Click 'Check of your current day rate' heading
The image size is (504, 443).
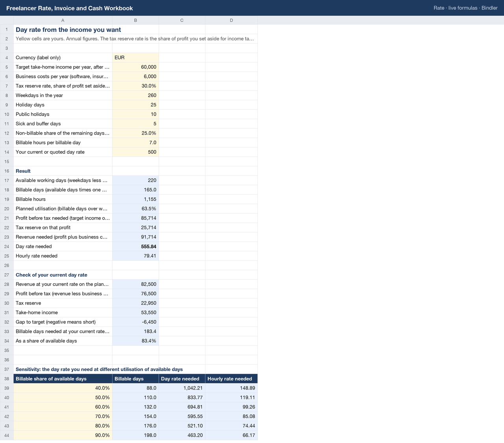click(x=51, y=275)
